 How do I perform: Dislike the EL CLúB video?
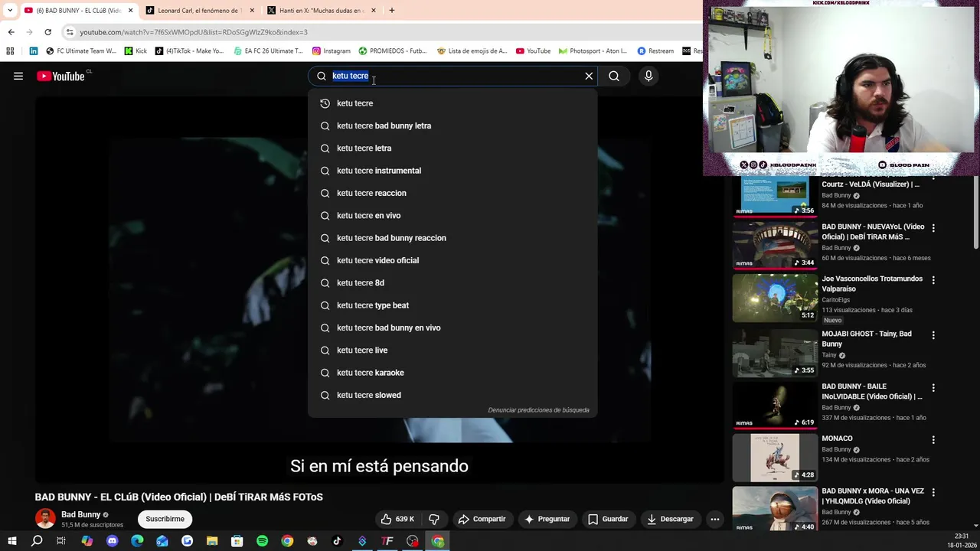(434, 519)
